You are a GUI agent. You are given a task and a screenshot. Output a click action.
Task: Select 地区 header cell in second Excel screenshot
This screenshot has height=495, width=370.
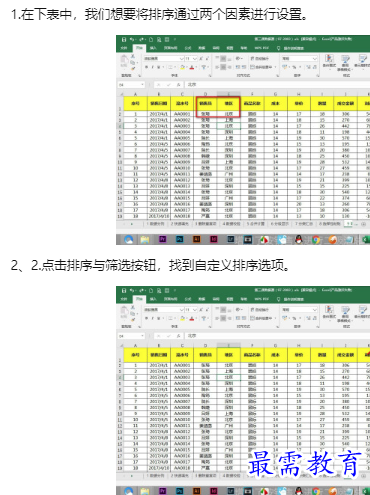229,355
